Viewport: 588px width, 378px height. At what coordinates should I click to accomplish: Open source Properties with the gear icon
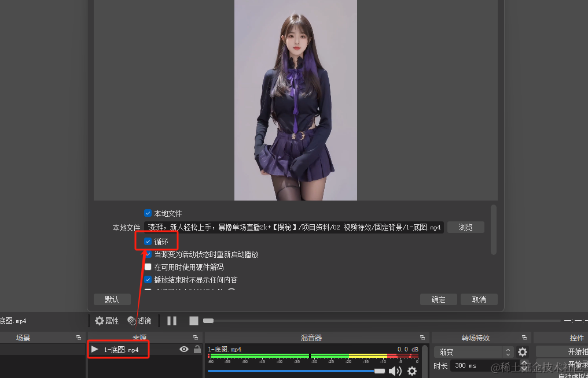coord(106,321)
